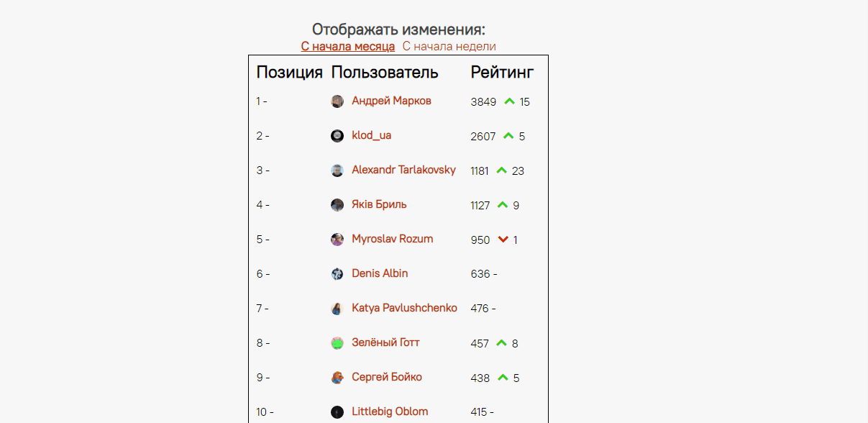Click klod_ua's avatar icon
This screenshot has height=423, width=868.
pyautogui.click(x=337, y=136)
